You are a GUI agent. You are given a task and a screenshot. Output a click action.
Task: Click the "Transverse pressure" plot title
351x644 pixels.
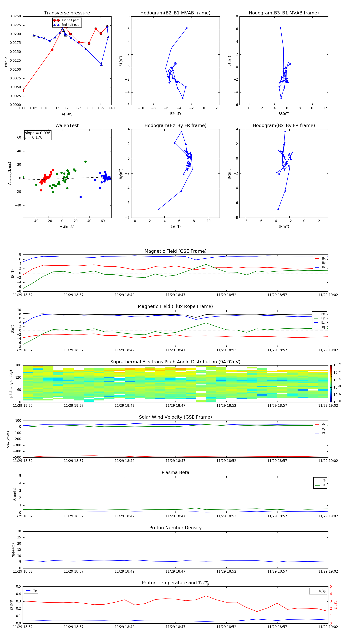click(x=67, y=13)
